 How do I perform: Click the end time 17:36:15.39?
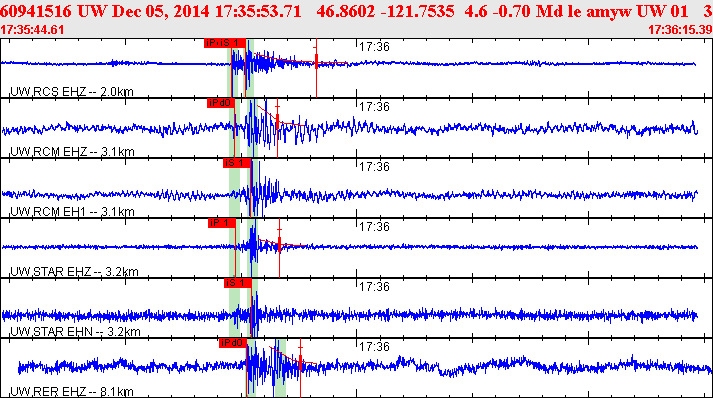680,30
